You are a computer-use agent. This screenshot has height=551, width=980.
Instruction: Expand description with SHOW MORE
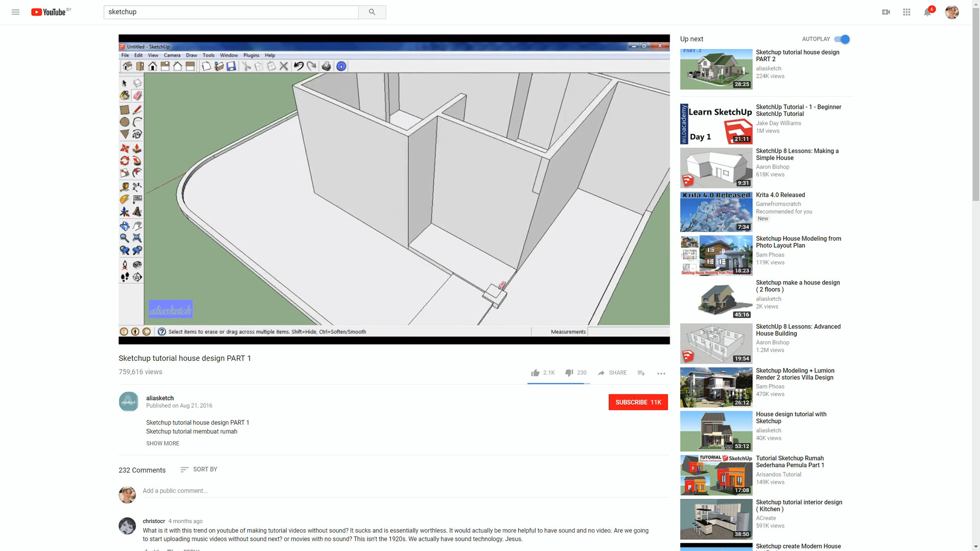162,443
